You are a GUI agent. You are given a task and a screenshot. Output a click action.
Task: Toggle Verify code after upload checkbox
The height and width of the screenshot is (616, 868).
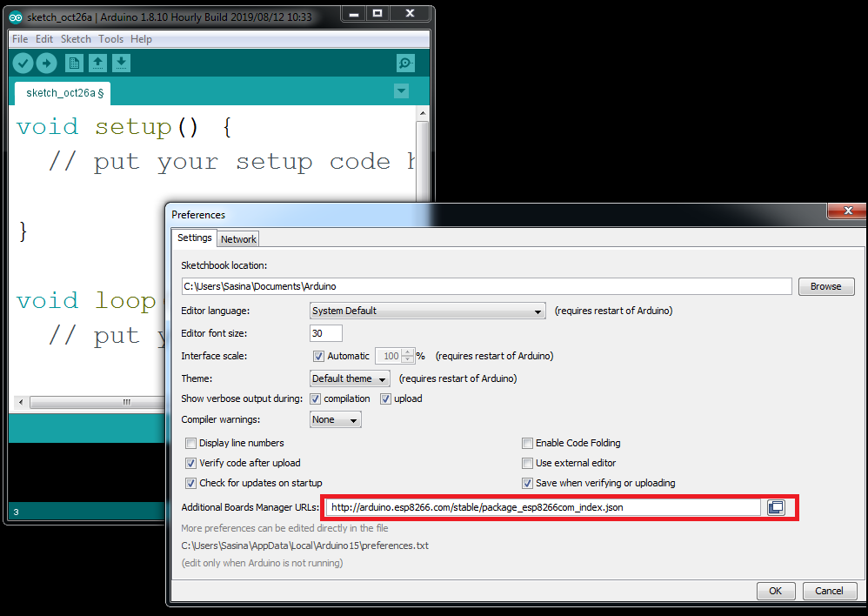[191, 463]
